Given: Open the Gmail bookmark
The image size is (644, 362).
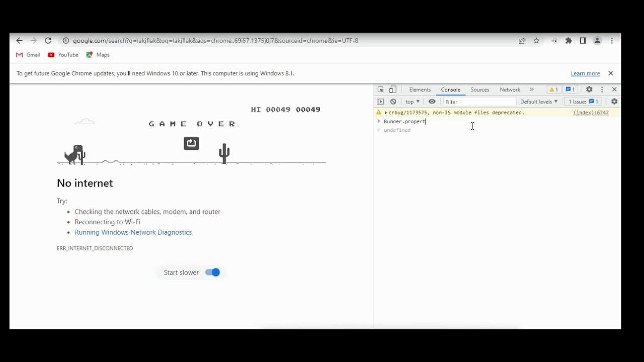Looking at the screenshot, I should [x=28, y=55].
